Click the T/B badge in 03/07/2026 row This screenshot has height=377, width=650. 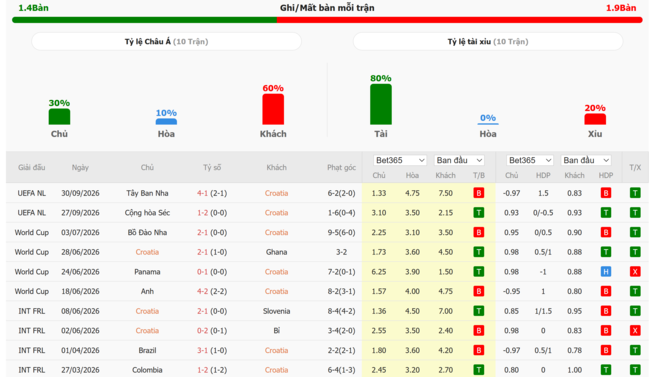478,232
